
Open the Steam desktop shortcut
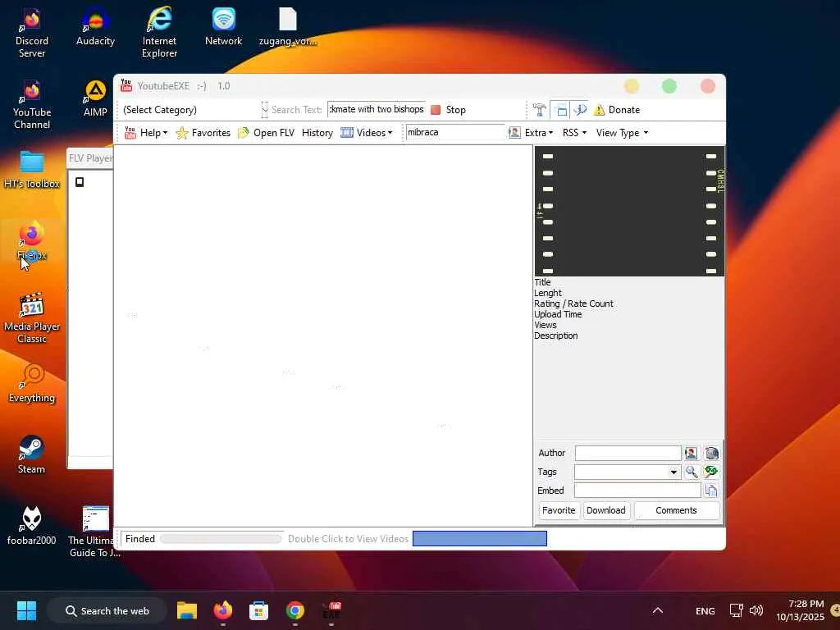tap(32, 454)
